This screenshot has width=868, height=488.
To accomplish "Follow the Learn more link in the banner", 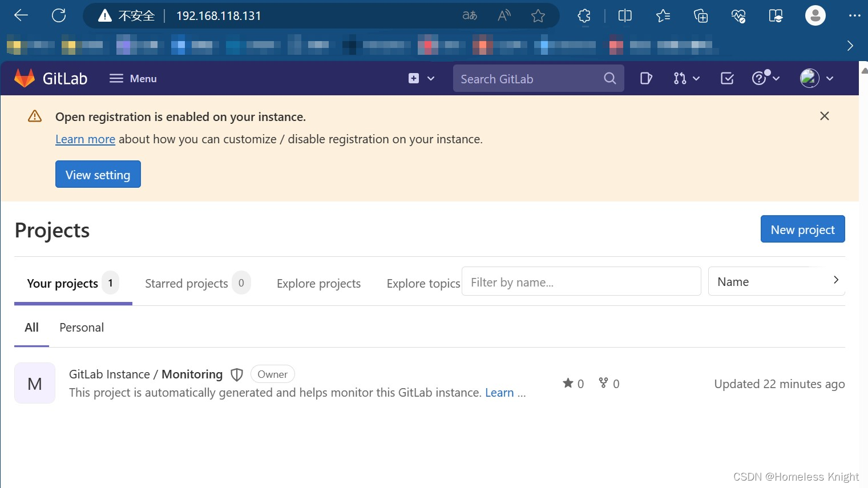I will (x=85, y=139).
